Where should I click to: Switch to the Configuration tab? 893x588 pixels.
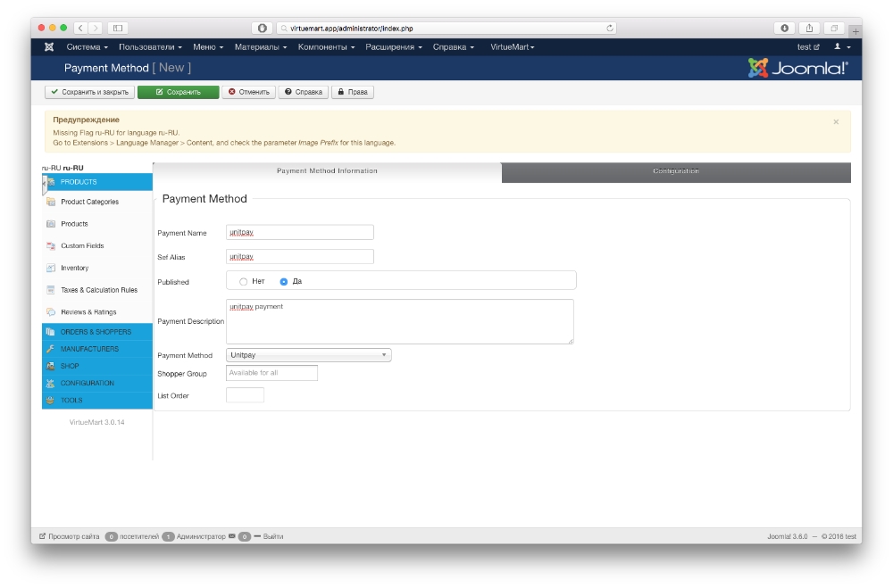pyautogui.click(x=676, y=171)
